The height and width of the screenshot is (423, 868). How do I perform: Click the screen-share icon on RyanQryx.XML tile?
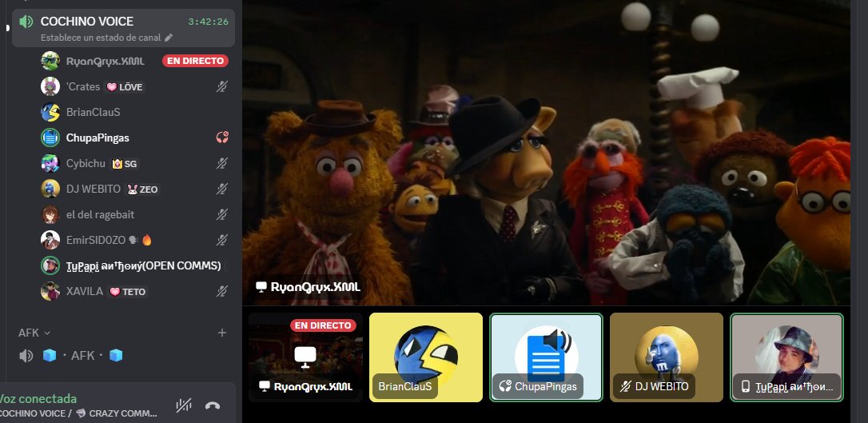point(305,357)
